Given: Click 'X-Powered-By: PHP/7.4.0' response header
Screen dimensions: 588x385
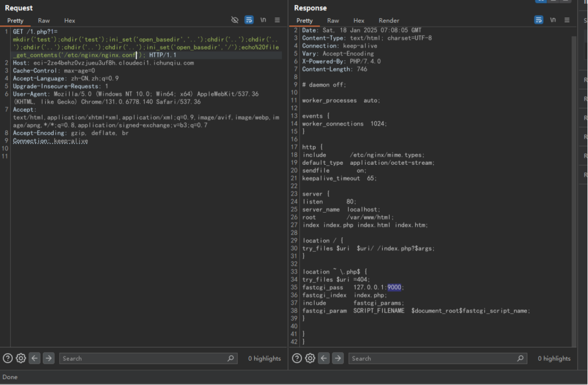Looking at the screenshot, I should (341, 61).
